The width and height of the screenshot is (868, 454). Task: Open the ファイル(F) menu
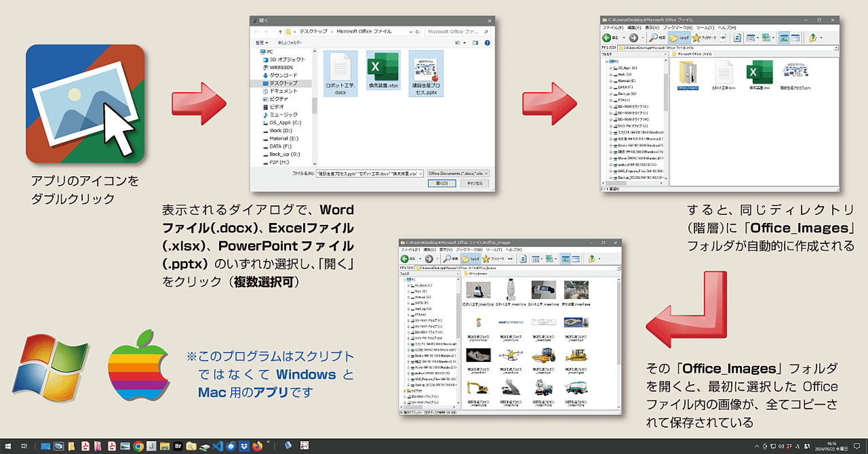point(612,28)
